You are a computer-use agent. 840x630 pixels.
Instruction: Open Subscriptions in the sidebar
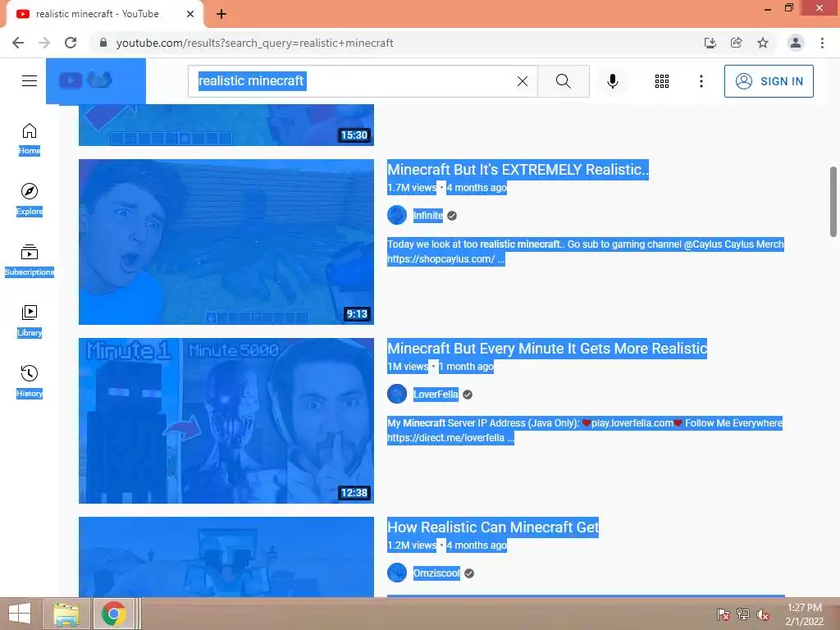pyautogui.click(x=30, y=260)
